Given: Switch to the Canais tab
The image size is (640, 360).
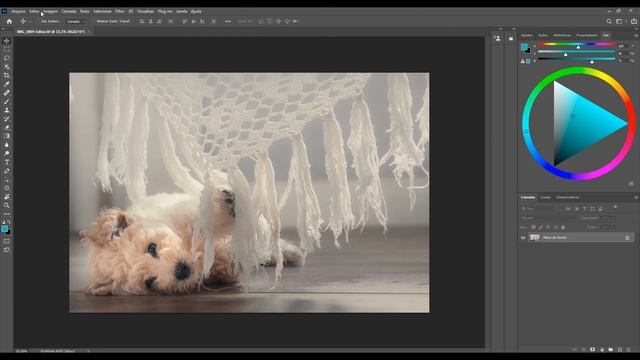Looking at the screenshot, I should [545, 198].
